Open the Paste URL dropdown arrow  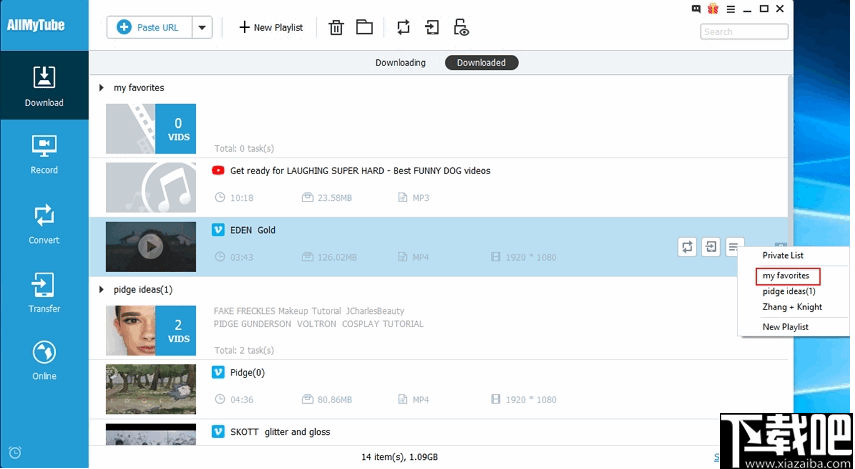point(202,27)
